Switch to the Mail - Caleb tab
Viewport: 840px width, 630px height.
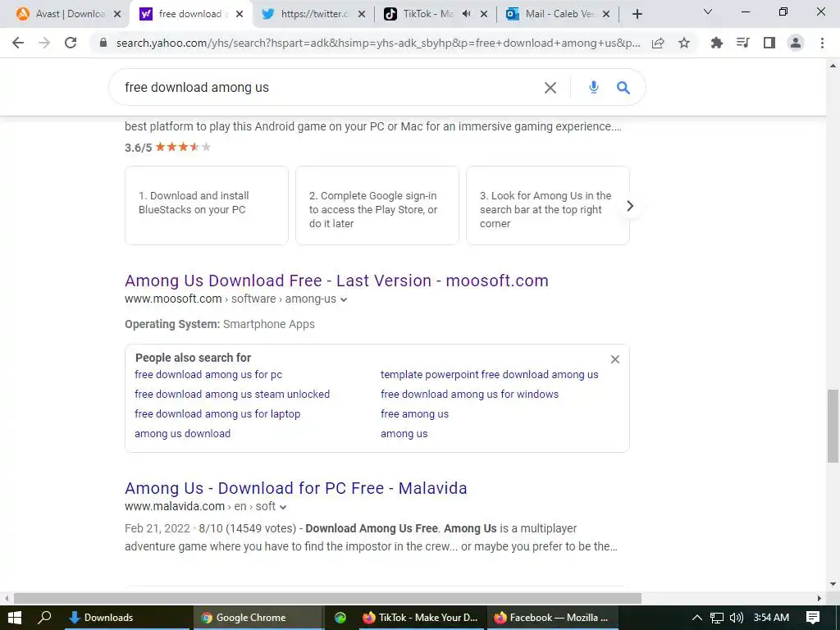tap(556, 14)
